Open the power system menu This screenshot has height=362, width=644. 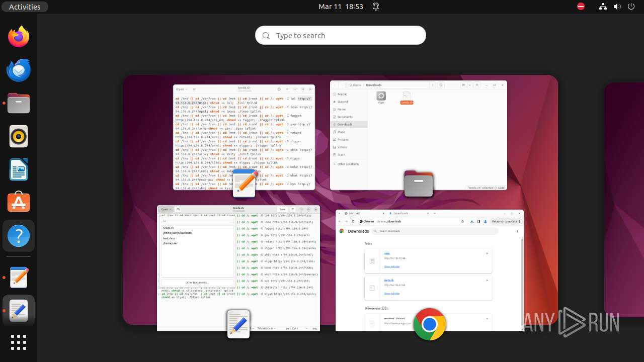point(631,7)
